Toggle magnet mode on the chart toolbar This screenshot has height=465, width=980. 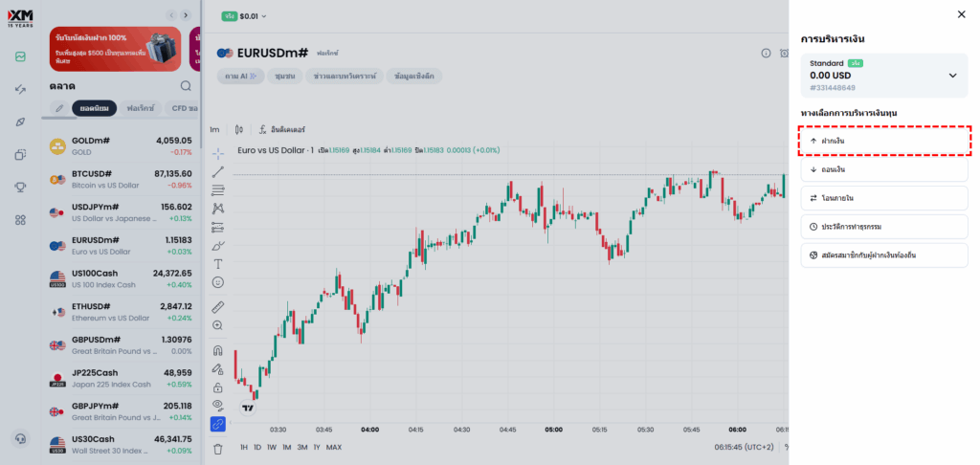pos(217,350)
